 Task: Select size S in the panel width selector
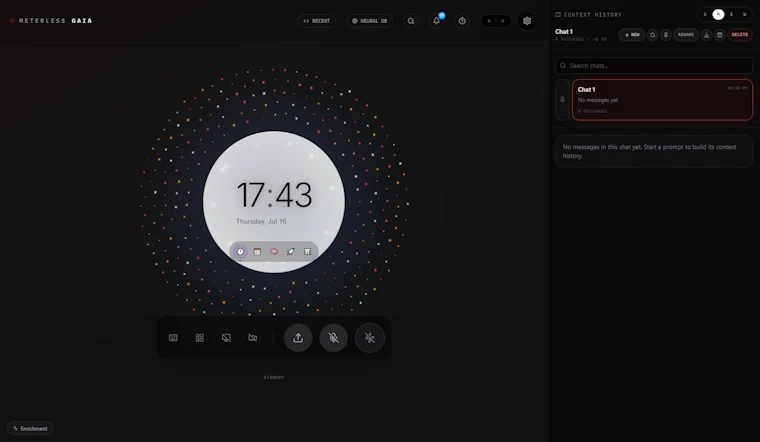click(x=705, y=15)
